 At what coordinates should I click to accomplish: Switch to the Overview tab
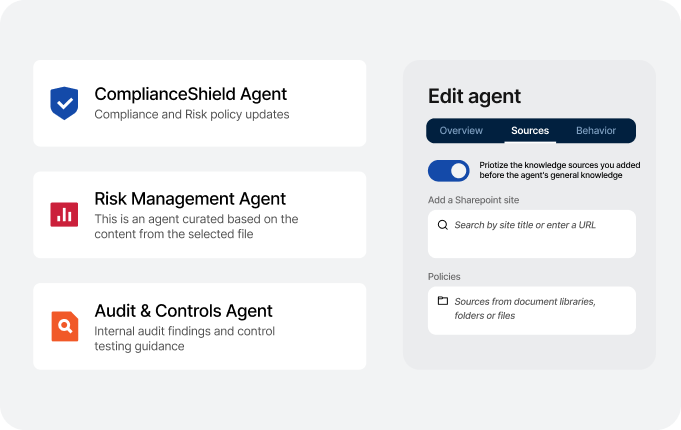point(461,131)
